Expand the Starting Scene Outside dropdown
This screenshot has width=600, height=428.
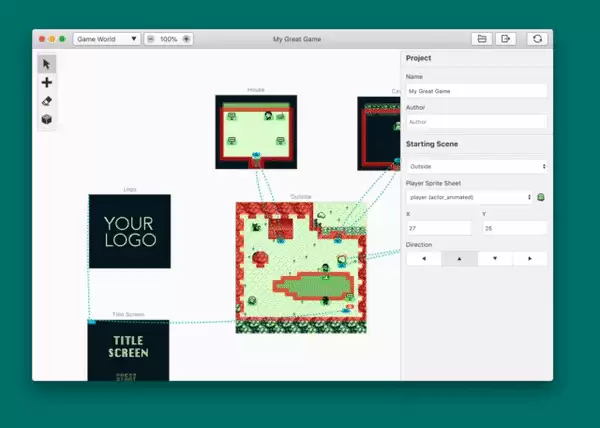[x=477, y=166]
